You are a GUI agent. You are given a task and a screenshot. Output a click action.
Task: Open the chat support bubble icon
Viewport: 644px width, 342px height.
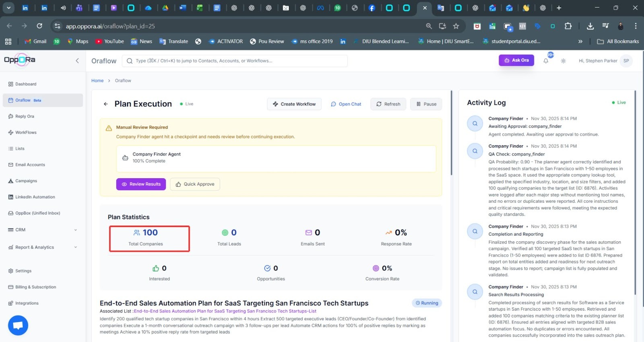[x=18, y=325]
